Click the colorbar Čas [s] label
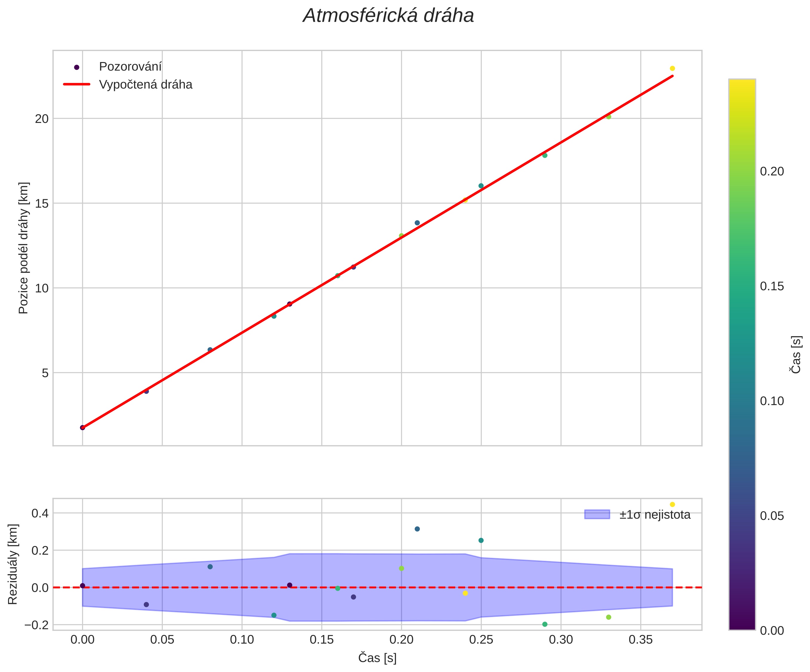The width and height of the screenshot is (810, 672). (x=796, y=355)
